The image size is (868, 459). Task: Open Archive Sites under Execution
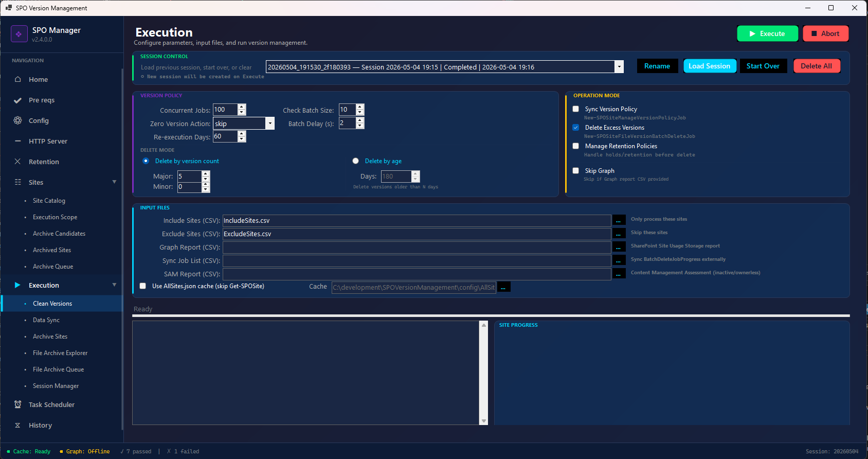tap(50, 337)
